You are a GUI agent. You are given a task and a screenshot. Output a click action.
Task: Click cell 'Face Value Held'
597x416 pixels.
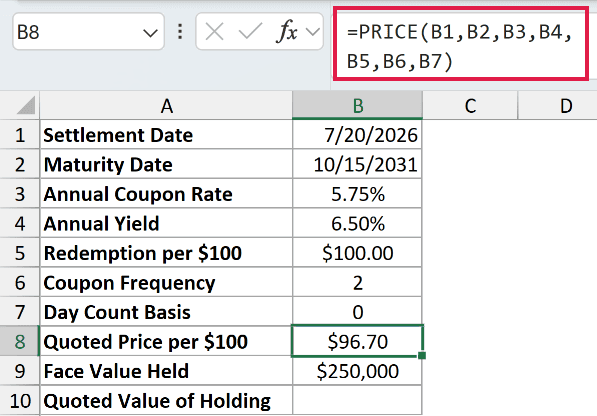point(166,371)
